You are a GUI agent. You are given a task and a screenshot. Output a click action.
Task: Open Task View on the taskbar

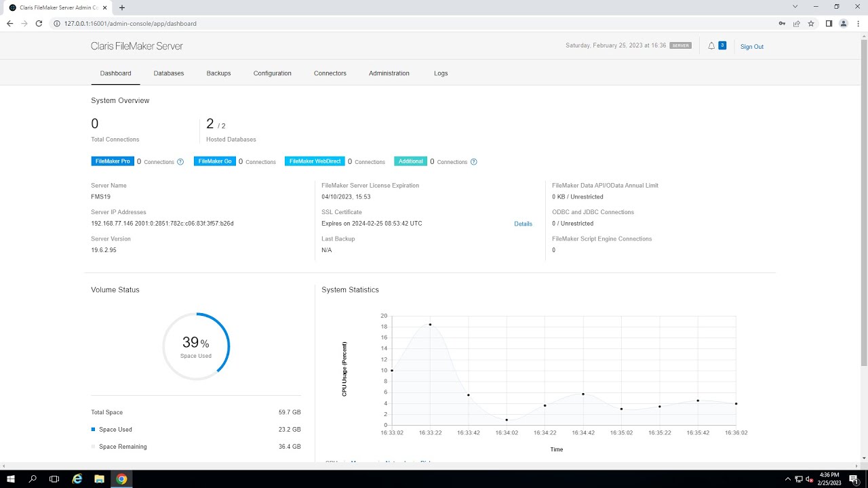pos(54,479)
